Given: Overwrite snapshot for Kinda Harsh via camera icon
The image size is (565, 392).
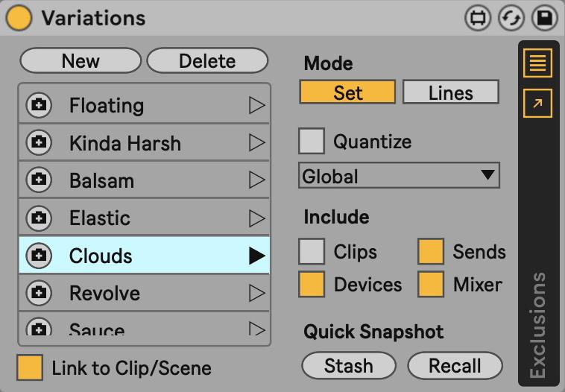Looking at the screenshot, I should 39,143.
